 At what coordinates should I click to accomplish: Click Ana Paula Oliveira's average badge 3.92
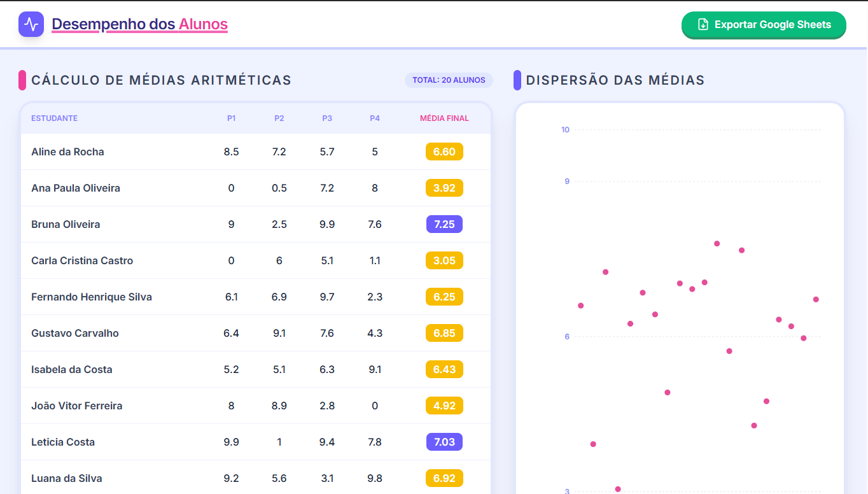[x=444, y=188]
